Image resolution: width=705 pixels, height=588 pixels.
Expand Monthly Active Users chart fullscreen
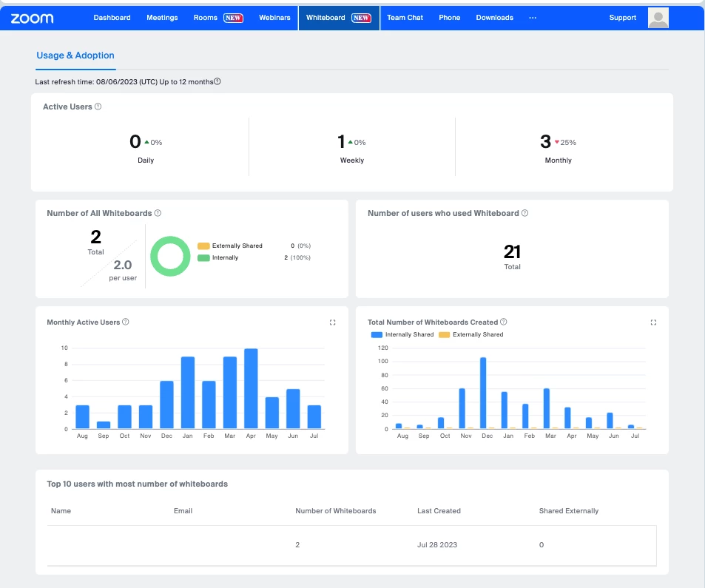(332, 322)
